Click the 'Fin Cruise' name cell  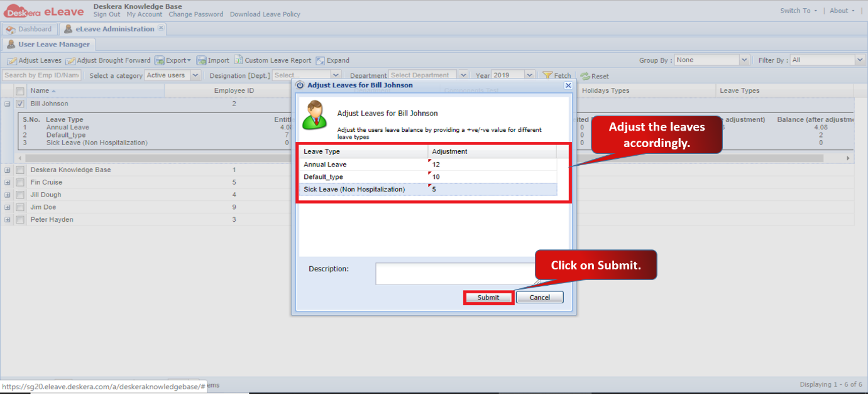47,182
